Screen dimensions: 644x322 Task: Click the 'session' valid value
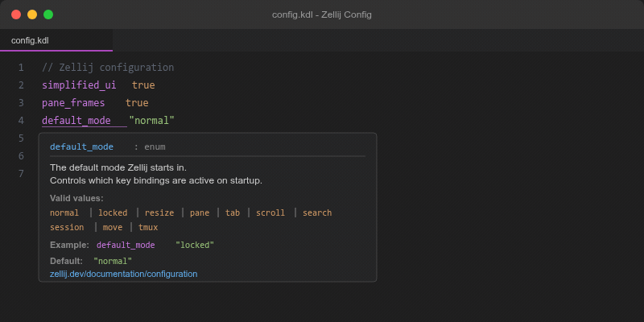67,228
